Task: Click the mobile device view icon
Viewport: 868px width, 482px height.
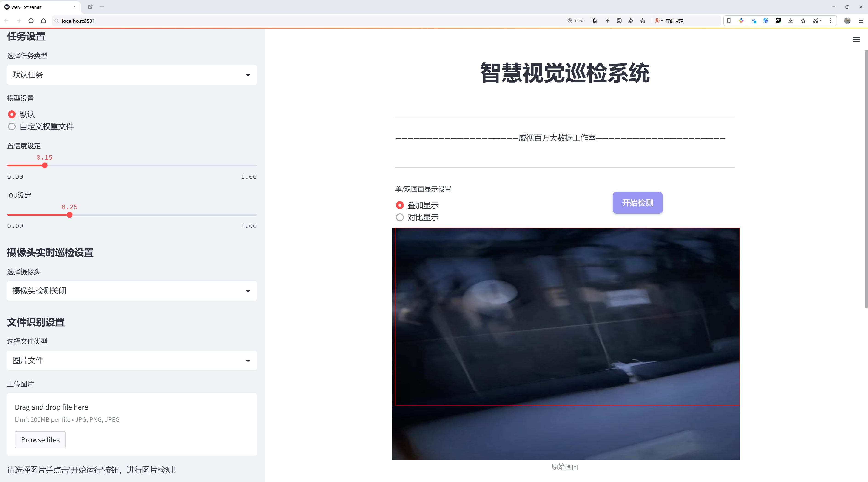Action: [x=729, y=20]
